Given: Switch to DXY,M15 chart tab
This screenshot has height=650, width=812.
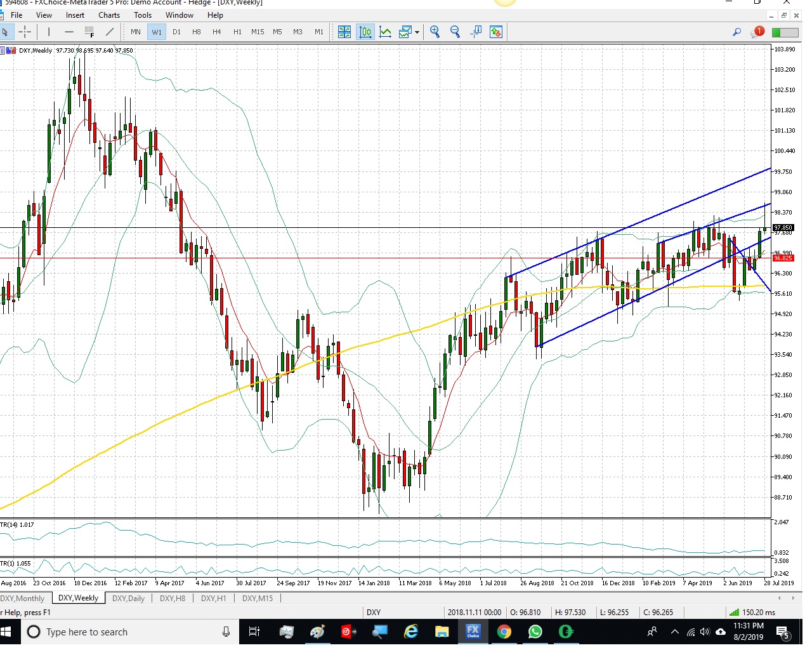Looking at the screenshot, I should point(258,598).
